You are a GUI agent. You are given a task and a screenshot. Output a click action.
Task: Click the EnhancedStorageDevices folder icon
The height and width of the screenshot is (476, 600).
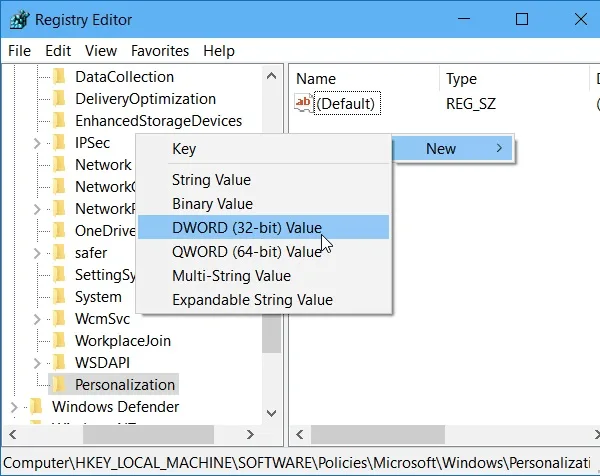(x=59, y=121)
